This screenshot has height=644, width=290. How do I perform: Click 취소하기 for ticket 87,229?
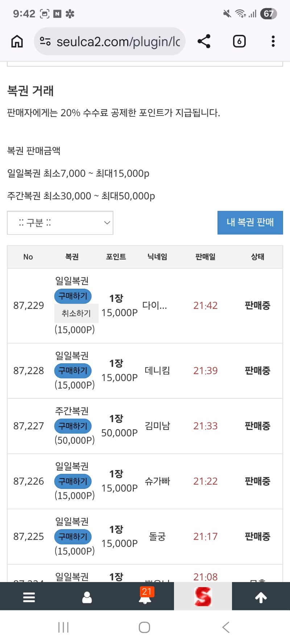pos(76,313)
